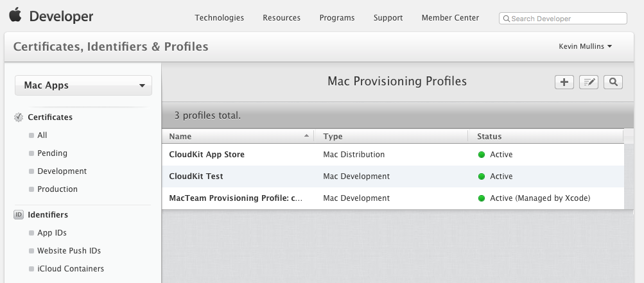The height and width of the screenshot is (283, 644).
Task: Click the Certificates seal icon
Action: [19, 117]
